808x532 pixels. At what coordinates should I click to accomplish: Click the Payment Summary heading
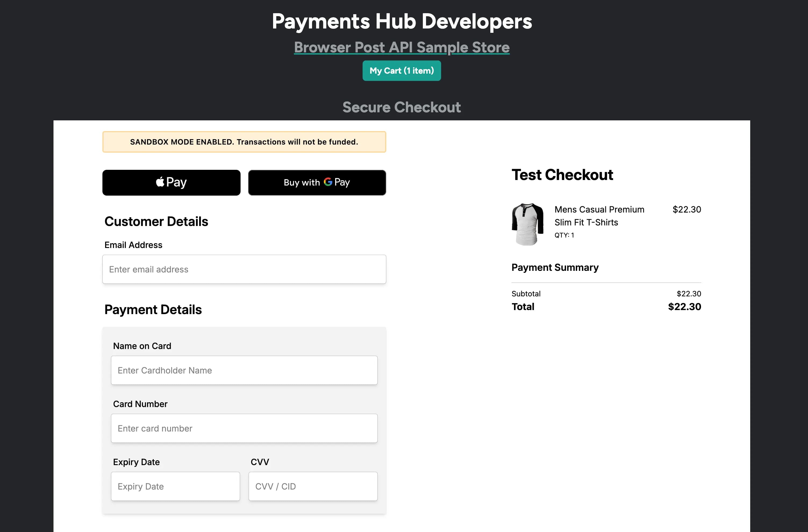click(555, 267)
